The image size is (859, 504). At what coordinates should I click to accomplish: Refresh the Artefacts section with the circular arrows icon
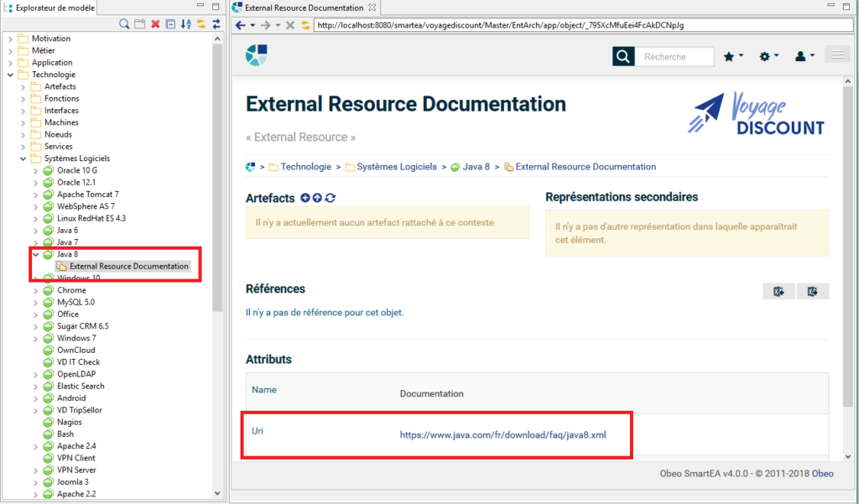tap(329, 199)
